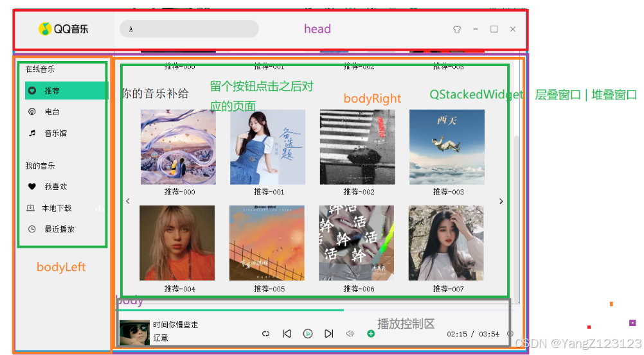Click the volume speaker icon

350,334
